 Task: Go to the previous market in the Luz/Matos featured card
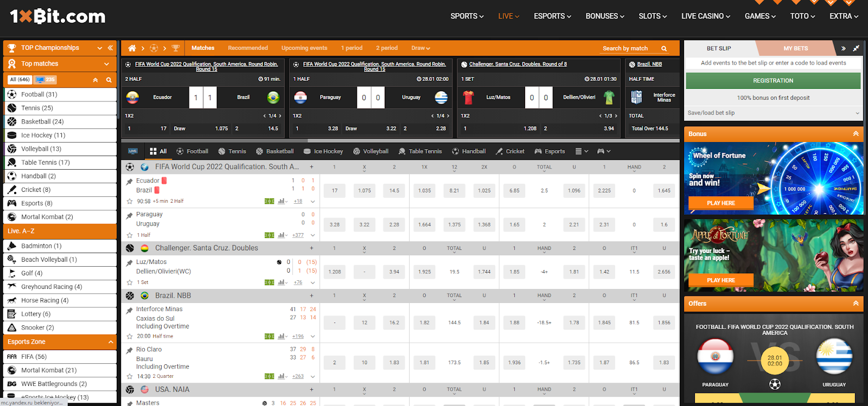coord(601,116)
